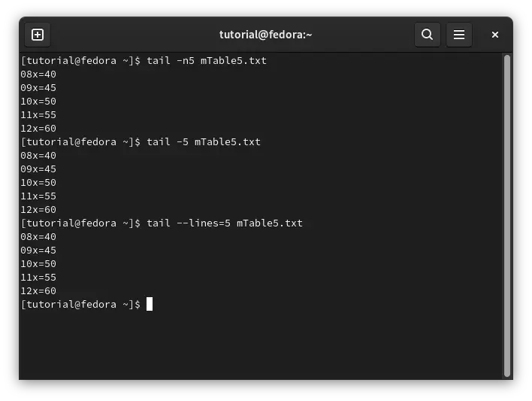This screenshot has width=532, height=401.
Task: Click the third '11x=55' output line
Action: (x=38, y=278)
